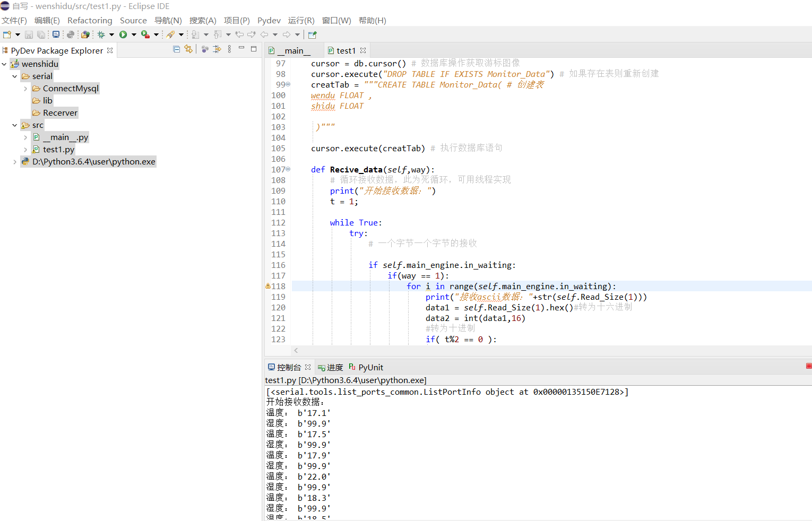Switch to the test1 editor tab
This screenshot has width=812, height=521.
[x=346, y=50]
